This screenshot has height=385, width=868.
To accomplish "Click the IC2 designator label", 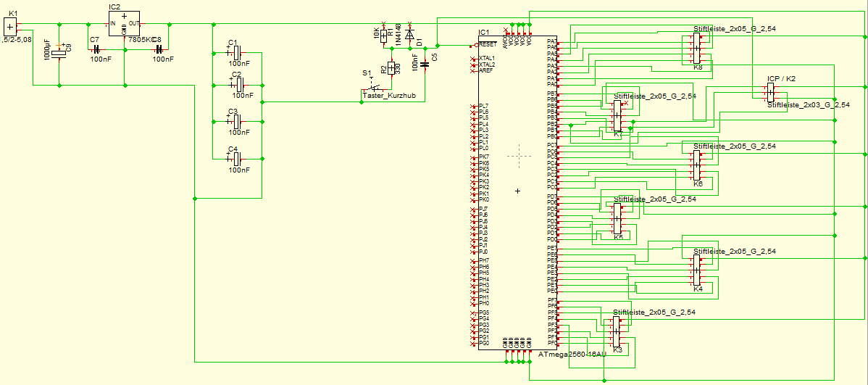I will pos(114,7).
